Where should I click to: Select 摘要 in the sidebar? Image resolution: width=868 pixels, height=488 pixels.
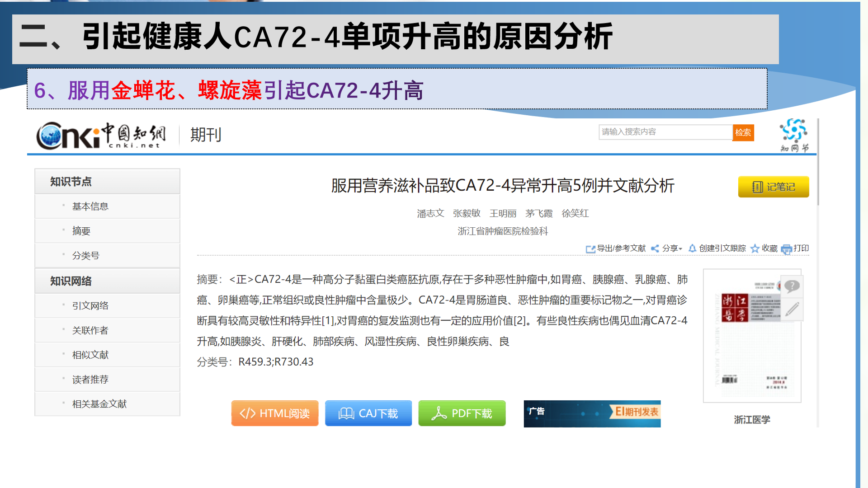(x=81, y=230)
